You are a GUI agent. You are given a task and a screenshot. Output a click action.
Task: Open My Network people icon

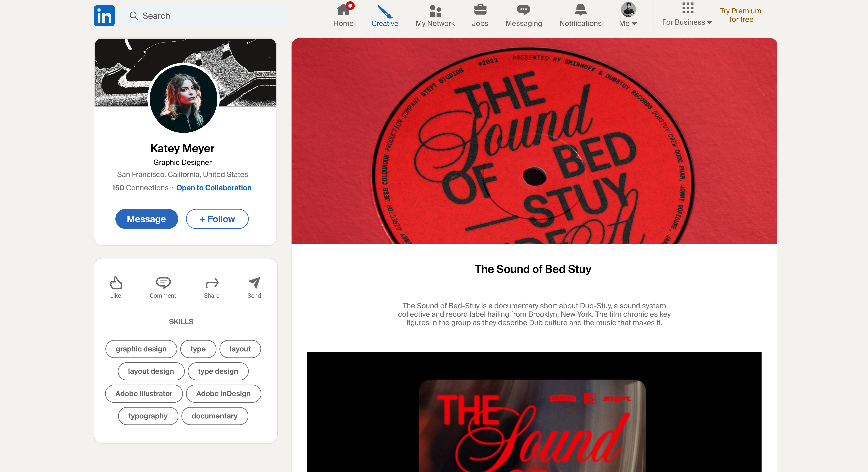[x=435, y=11]
